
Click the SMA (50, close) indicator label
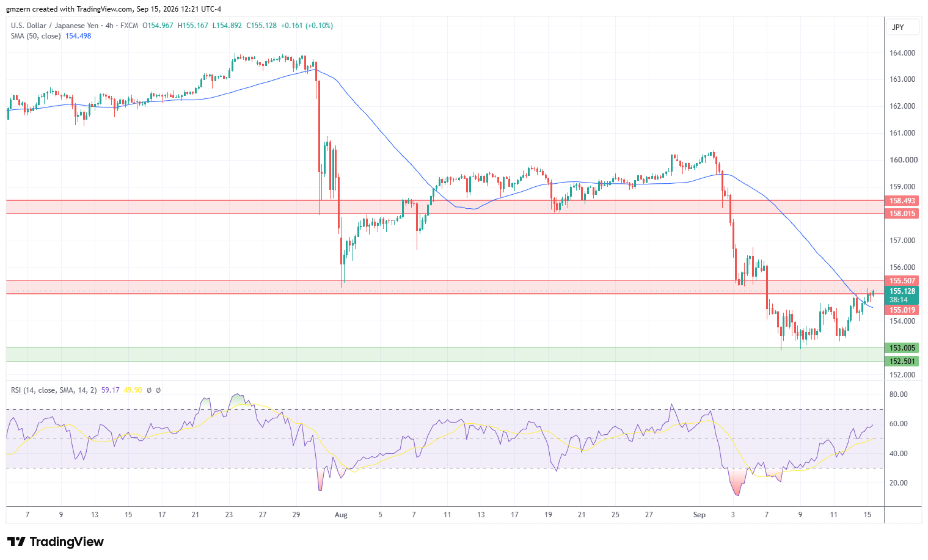tap(36, 36)
